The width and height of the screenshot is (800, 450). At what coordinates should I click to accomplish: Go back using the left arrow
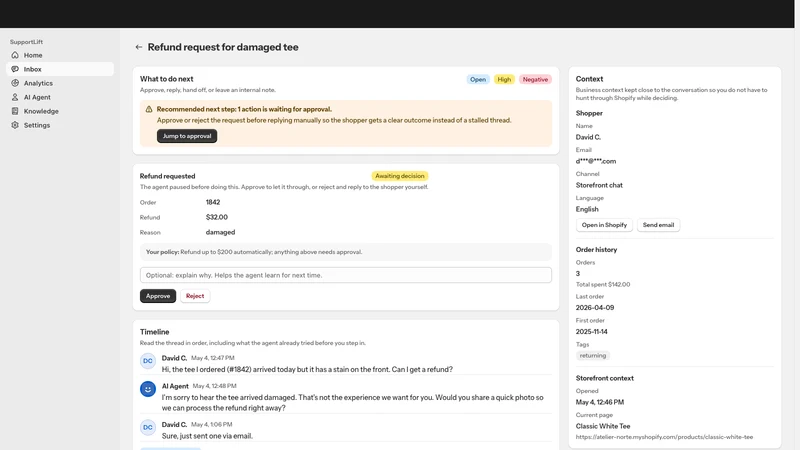coord(138,47)
